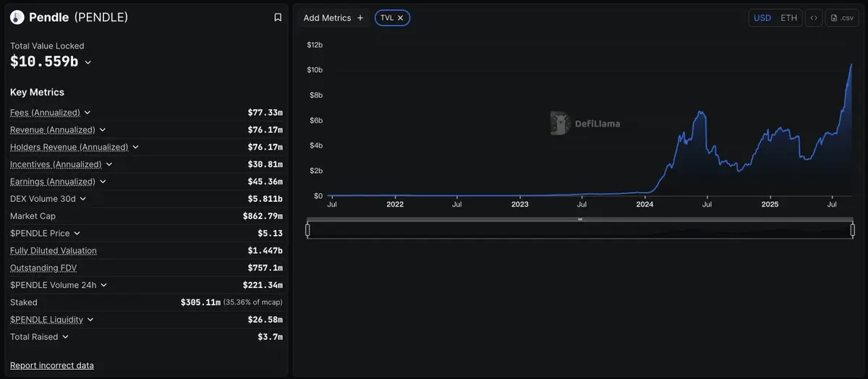This screenshot has width=868, height=379.
Task: Switch chart denomination to USD
Action: [x=762, y=18]
